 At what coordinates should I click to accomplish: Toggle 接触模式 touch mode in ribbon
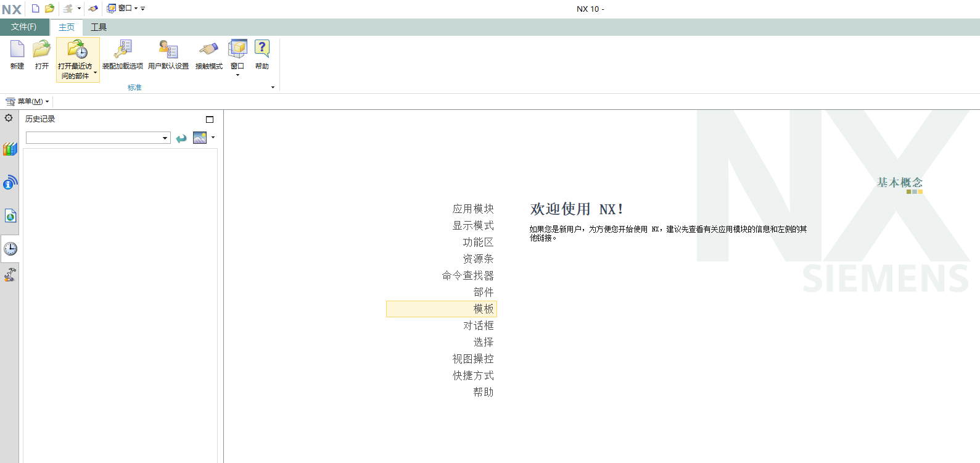(x=209, y=55)
